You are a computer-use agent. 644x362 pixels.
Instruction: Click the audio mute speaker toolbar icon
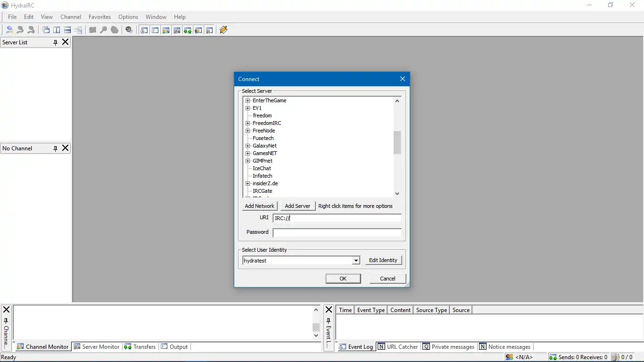tap(129, 30)
